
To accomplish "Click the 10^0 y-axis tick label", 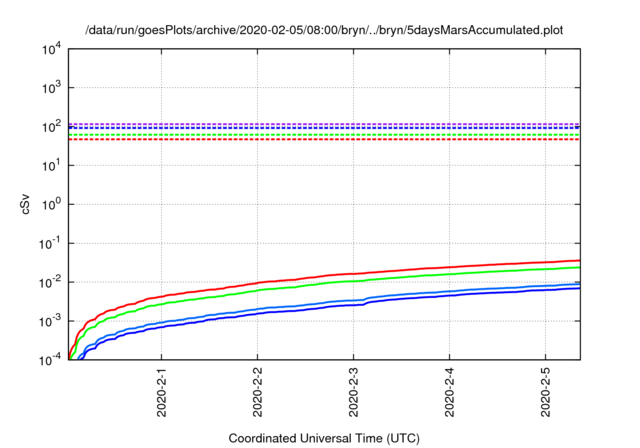I will click(52, 204).
